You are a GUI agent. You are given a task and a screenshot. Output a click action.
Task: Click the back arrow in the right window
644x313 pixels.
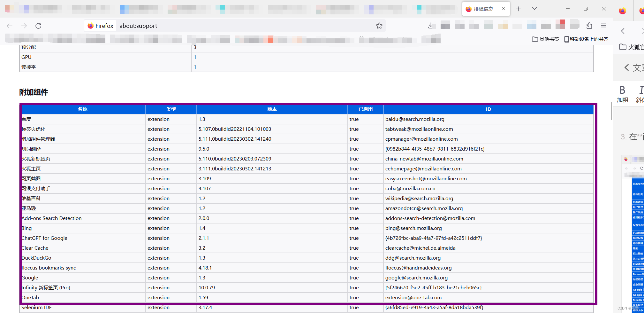pyautogui.click(x=625, y=31)
